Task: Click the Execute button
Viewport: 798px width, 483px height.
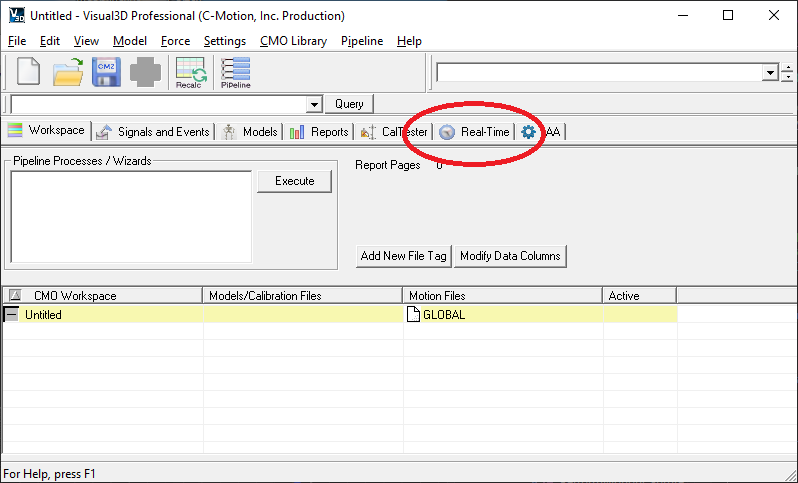Action: pyautogui.click(x=294, y=181)
